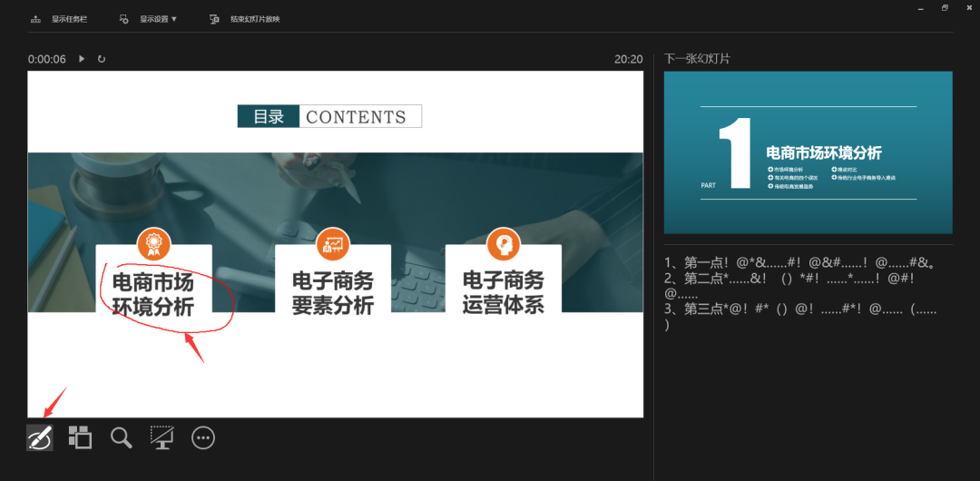This screenshot has width=980, height=481.
Task: Click the 结束幻灯片放映 screen icon
Action: (x=214, y=19)
